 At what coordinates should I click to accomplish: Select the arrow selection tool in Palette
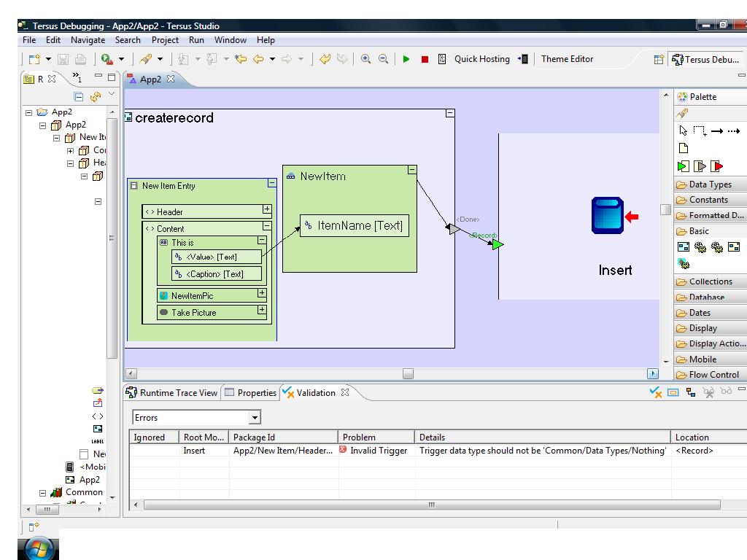point(684,131)
